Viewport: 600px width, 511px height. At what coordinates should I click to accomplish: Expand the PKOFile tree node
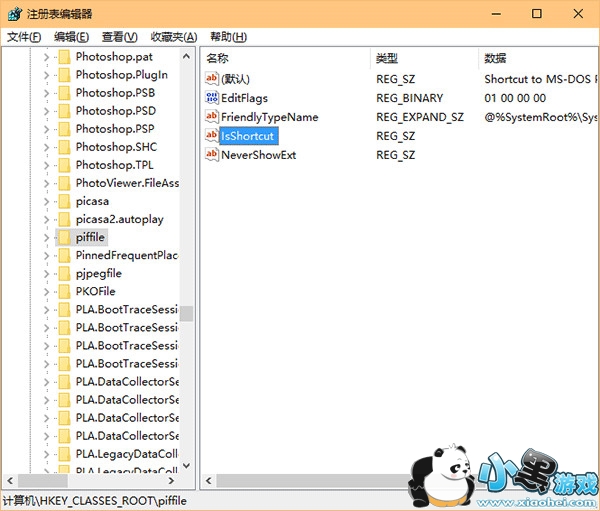pyautogui.click(x=46, y=291)
